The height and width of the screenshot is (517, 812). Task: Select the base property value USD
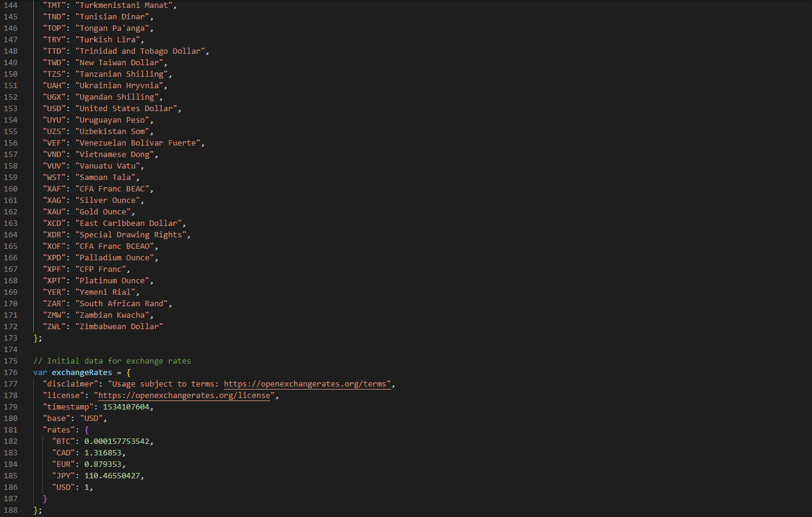coord(91,418)
